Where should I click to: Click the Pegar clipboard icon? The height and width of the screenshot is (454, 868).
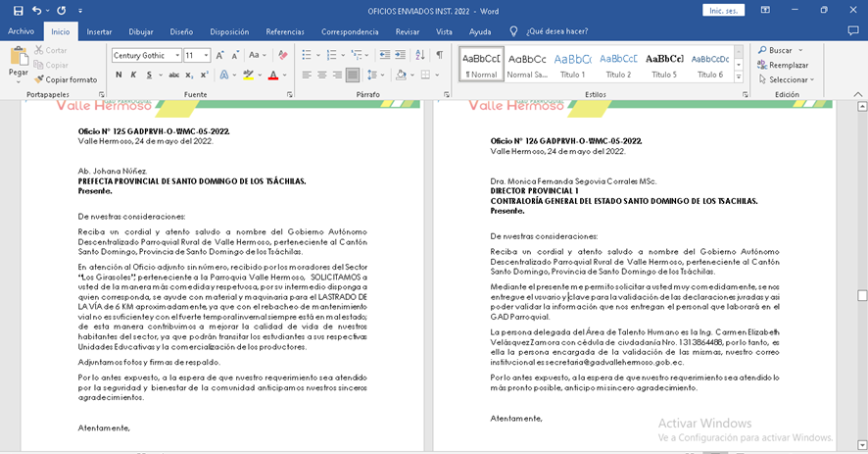point(19,58)
